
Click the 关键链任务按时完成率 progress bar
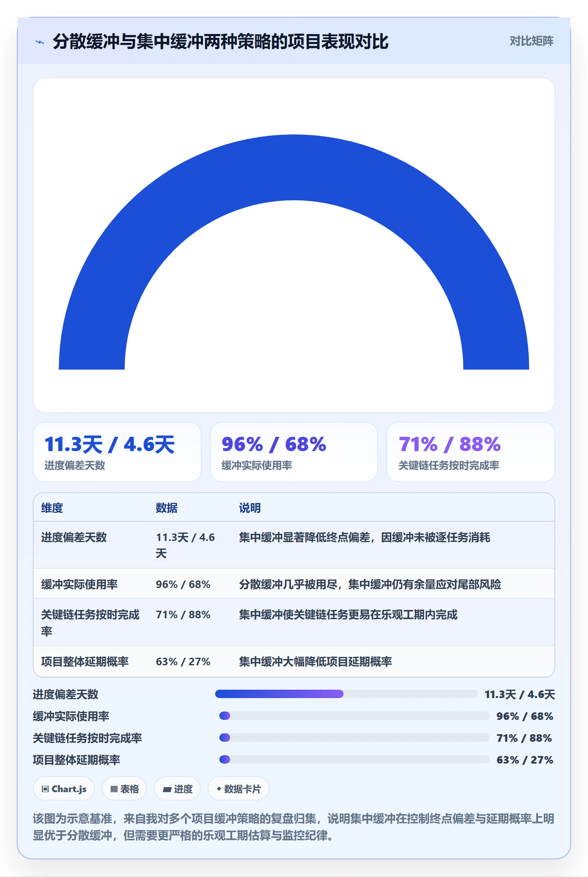354,738
